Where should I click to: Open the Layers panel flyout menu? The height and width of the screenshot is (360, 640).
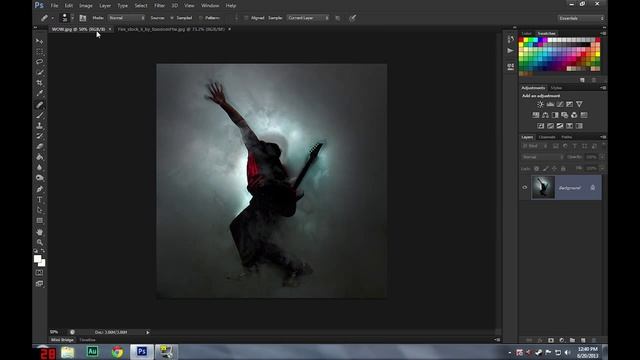tap(603, 137)
